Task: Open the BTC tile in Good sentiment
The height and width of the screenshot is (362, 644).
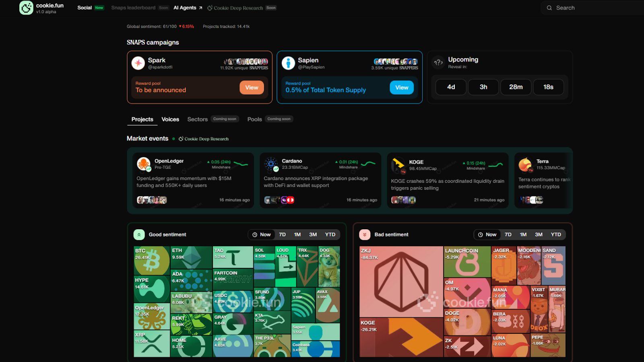Action: 152,261
